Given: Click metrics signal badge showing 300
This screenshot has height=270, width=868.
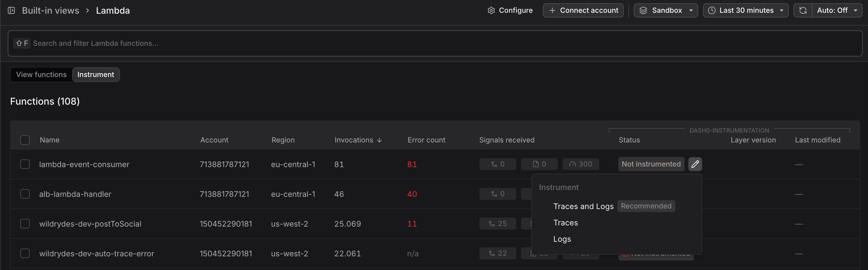Looking at the screenshot, I should tap(581, 164).
